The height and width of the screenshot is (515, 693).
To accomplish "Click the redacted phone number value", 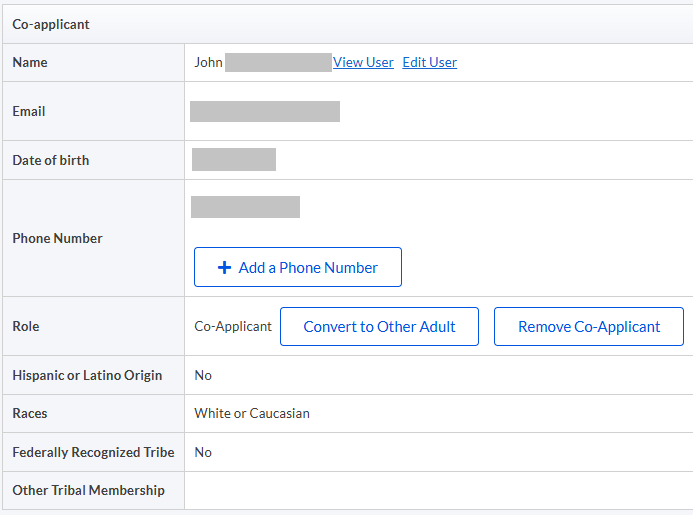I will 245,207.
